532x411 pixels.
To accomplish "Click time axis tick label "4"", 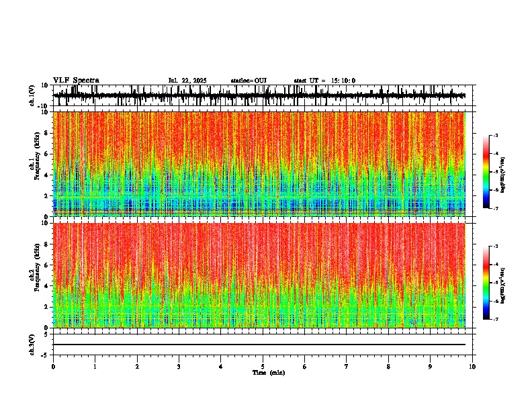I will [x=221, y=367].
